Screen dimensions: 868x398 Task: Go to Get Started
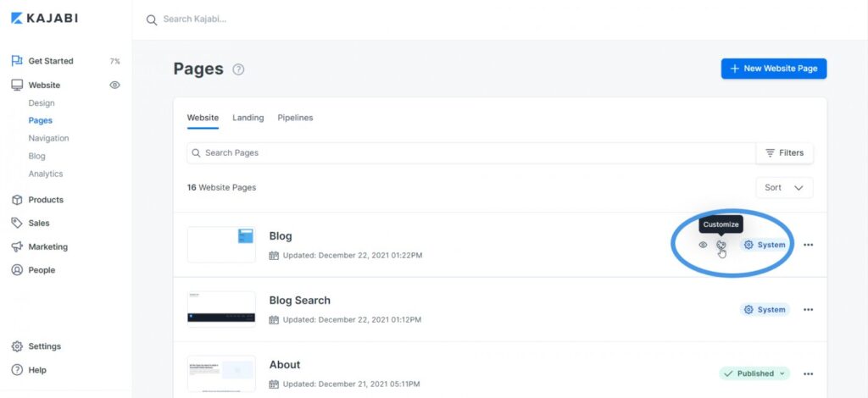pos(51,61)
